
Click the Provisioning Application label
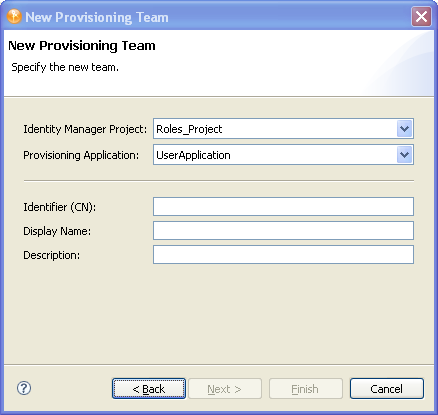(81, 155)
